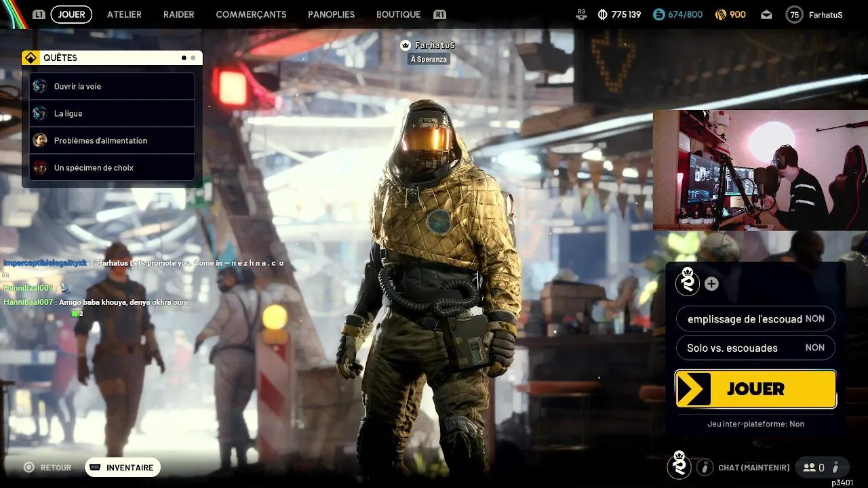
Task: Open the quest Ouvrir la voie
Action: 112,86
